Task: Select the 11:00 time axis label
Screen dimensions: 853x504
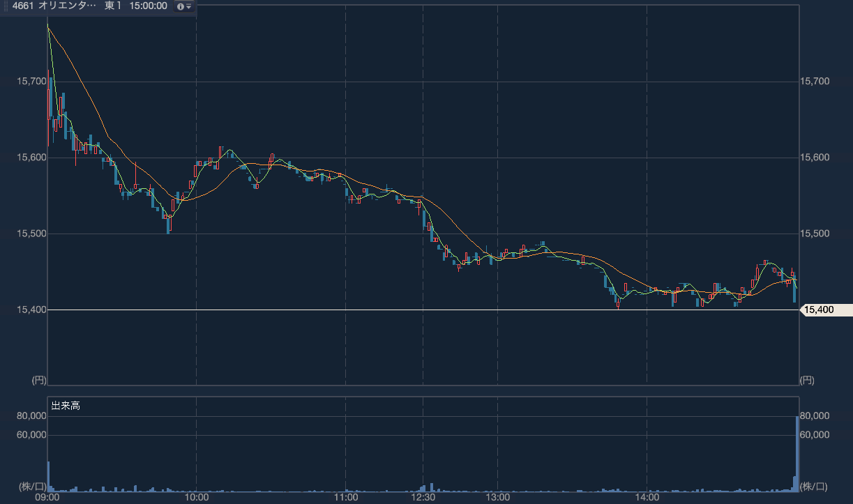Action: 346,498
